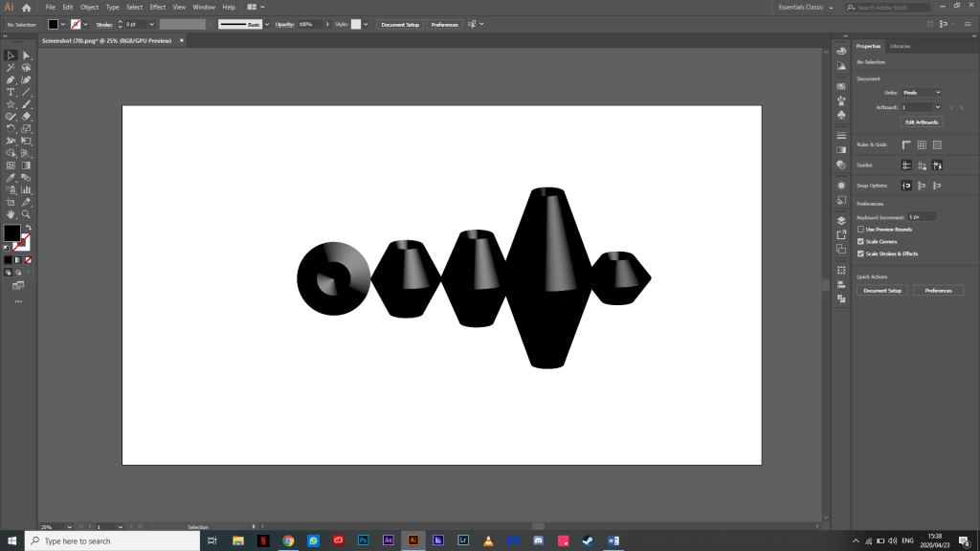Switch to the Libraries tab
The height and width of the screenshot is (551, 980).
tap(900, 46)
